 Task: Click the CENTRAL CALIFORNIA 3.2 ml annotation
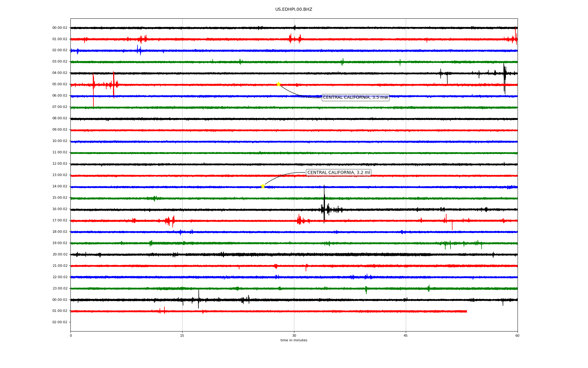coord(338,173)
